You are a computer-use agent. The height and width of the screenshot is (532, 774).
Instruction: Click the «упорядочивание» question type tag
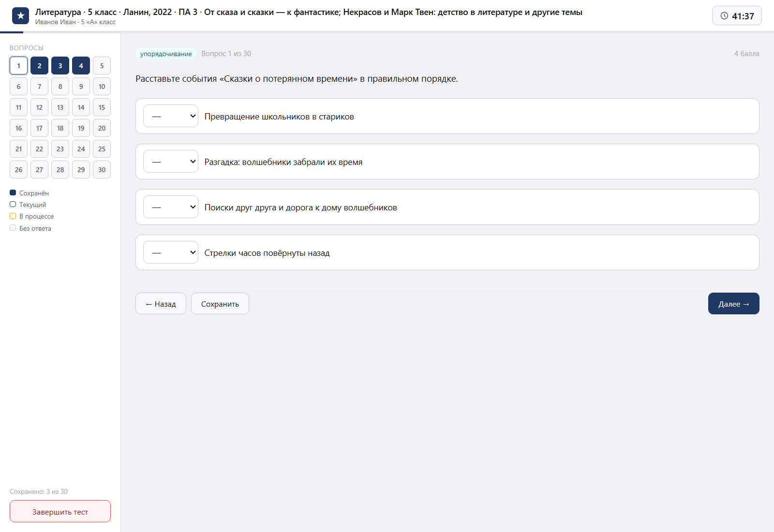coord(166,54)
